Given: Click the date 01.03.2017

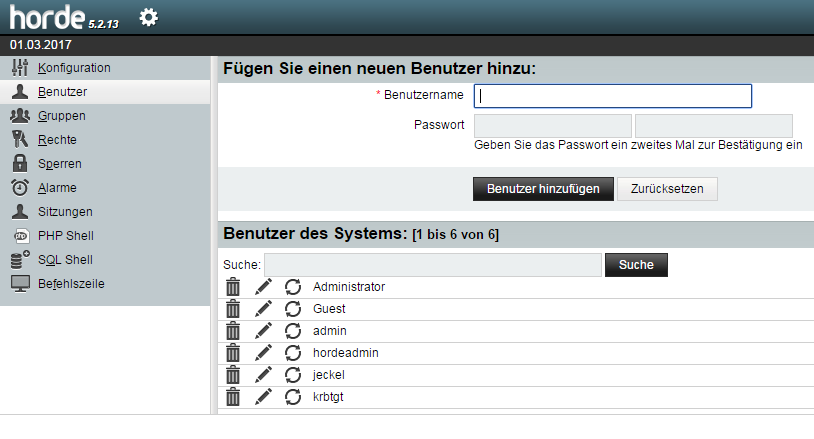Looking at the screenshot, I should coord(40,45).
